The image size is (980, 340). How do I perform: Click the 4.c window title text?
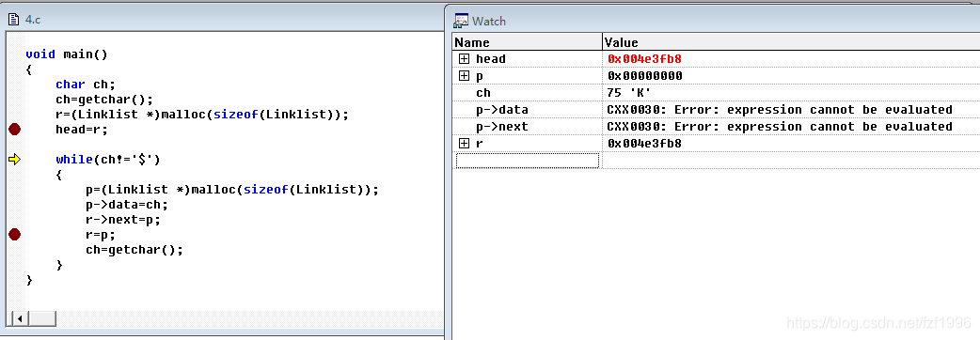tap(33, 20)
